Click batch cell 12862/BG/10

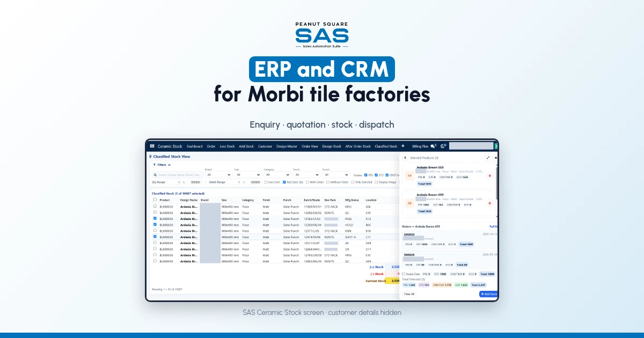(x=312, y=261)
